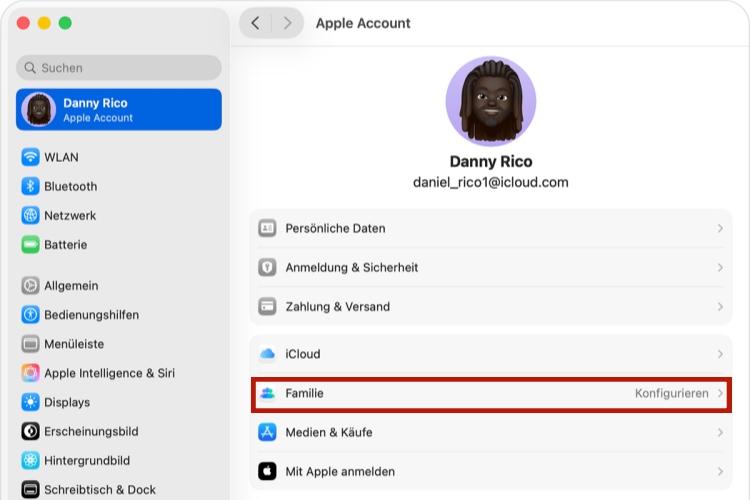Click the Apple Account window title
The image size is (750, 500).
coord(363,23)
